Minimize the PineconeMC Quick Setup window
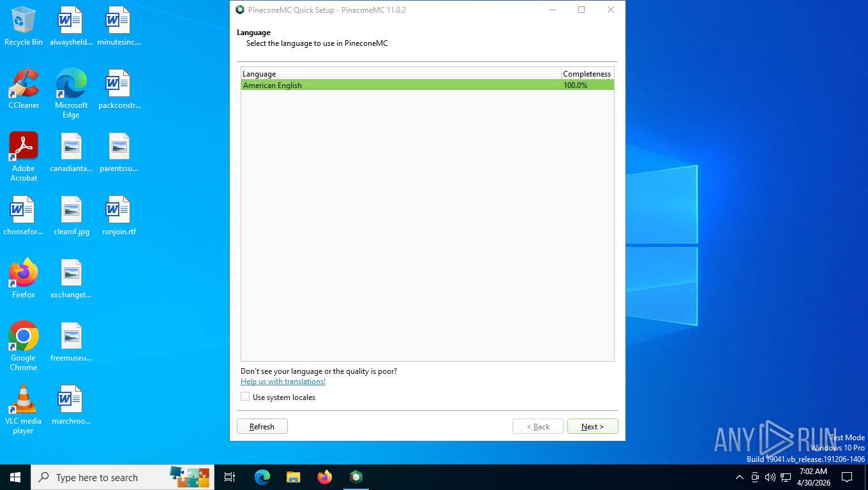The image size is (868, 490). (552, 10)
